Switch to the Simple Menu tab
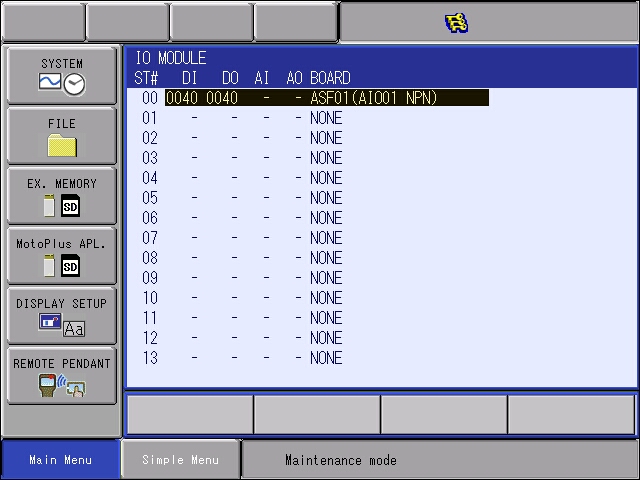 pyautogui.click(x=180, y=460)
